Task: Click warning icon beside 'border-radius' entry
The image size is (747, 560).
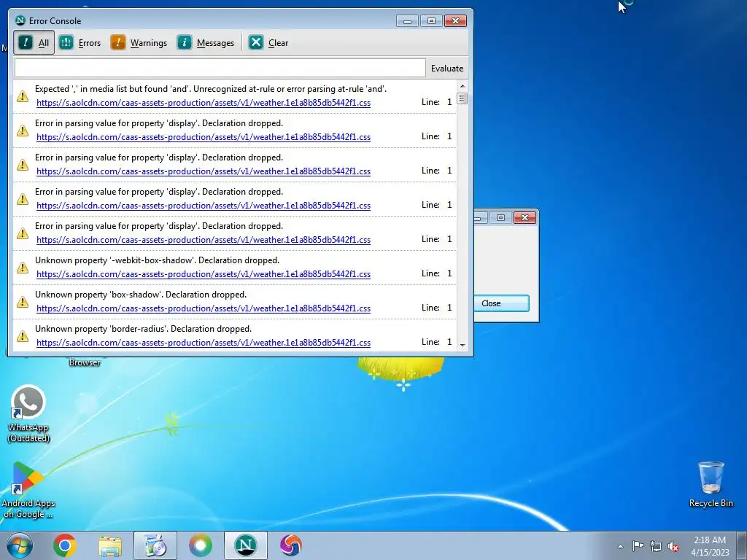Action: click(x=23, y=336)
